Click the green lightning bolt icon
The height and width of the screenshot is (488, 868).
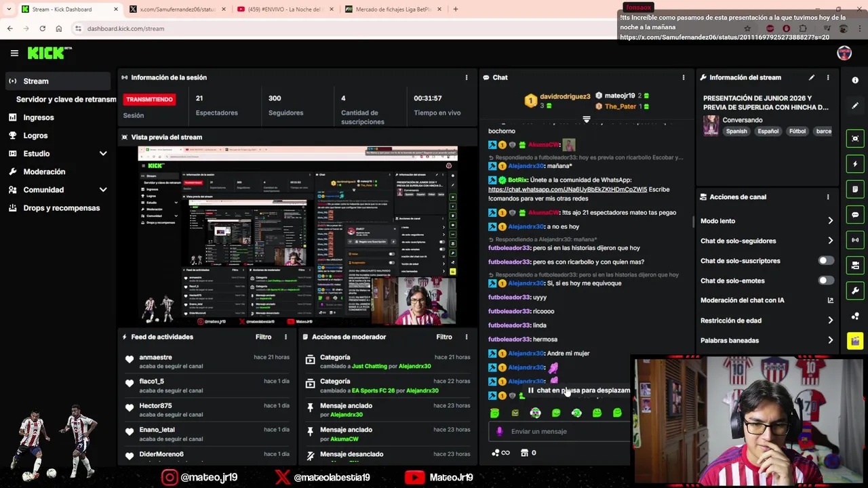click(855, 164)
